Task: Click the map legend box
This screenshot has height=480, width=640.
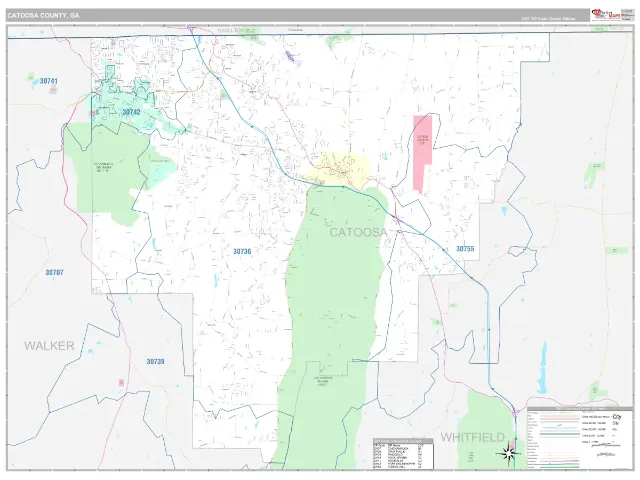Action: point(580,438)
